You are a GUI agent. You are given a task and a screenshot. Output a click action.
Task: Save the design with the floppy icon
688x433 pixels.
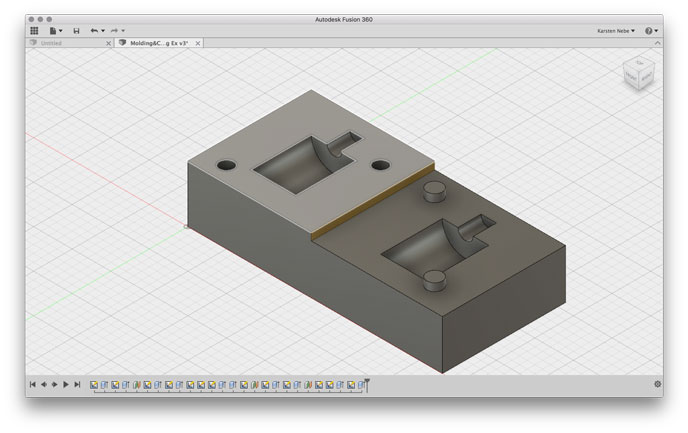76,31
